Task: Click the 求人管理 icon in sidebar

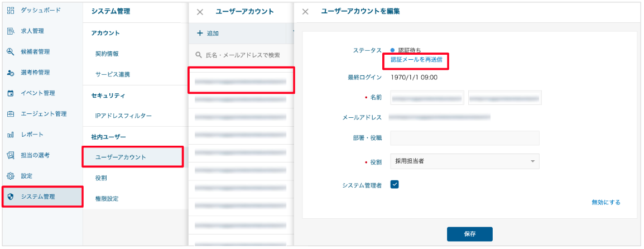Action: (x=11, y=31)
